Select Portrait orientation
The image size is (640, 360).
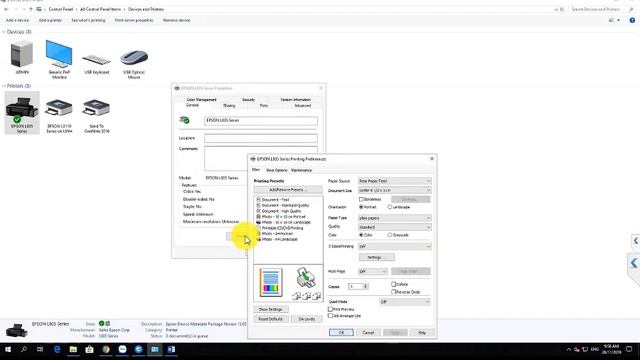point(361,207)
